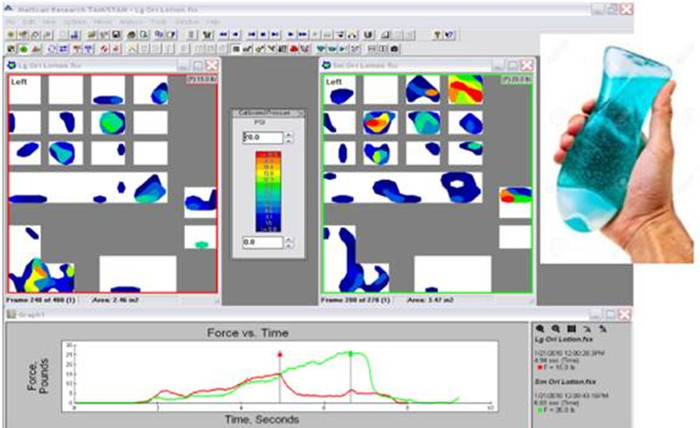Click the green frame marker on the graph
The height and width of the screenshot is (428, 700).
(350, 354)
